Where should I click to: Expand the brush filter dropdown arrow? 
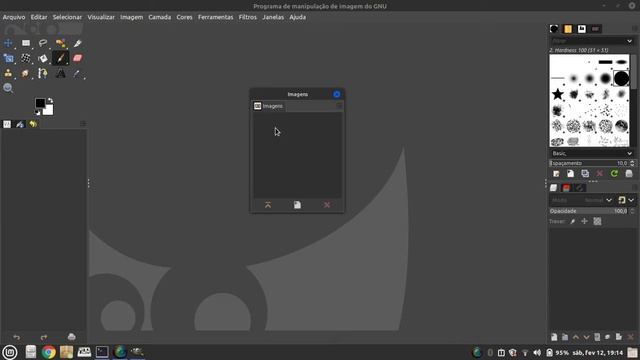[x=629, y=41]
